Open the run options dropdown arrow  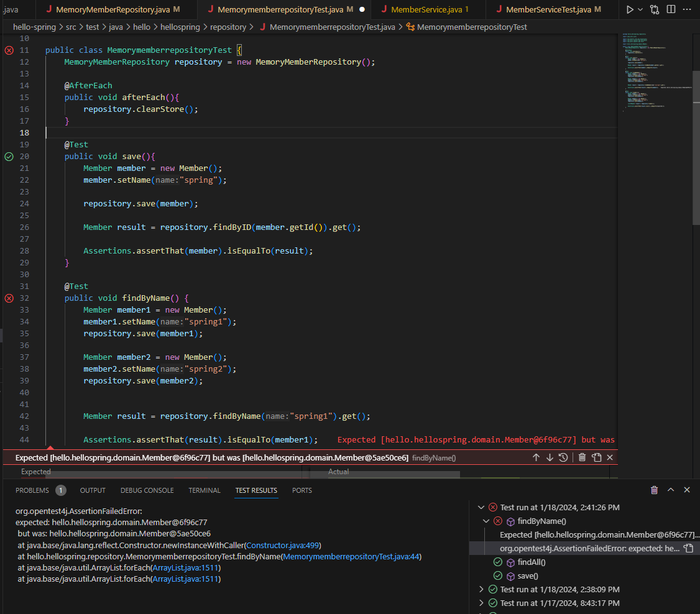(x=641, y=9)
